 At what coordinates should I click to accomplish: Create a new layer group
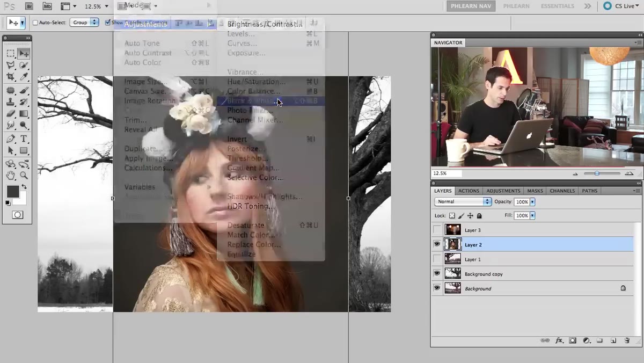point(600,340)
